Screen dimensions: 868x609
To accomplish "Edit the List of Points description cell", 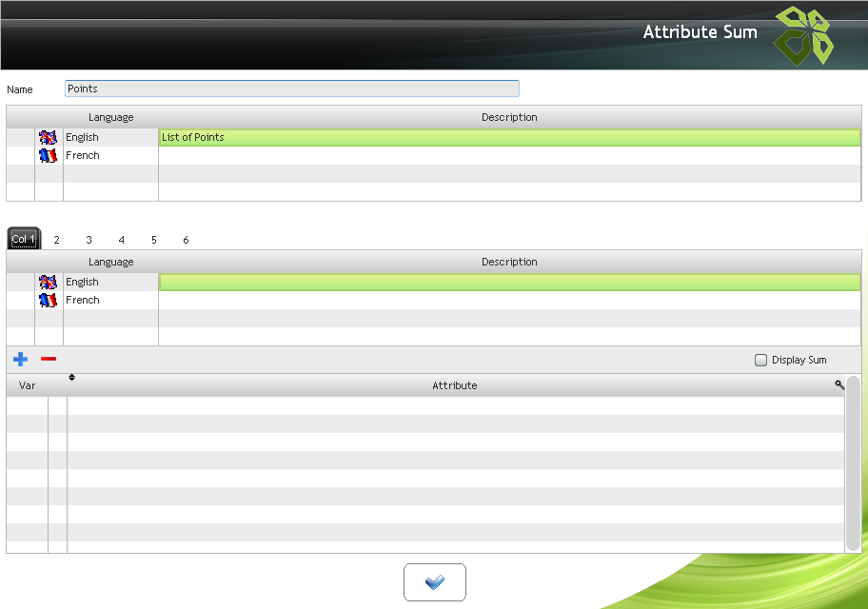I will (x=509, y=137).
